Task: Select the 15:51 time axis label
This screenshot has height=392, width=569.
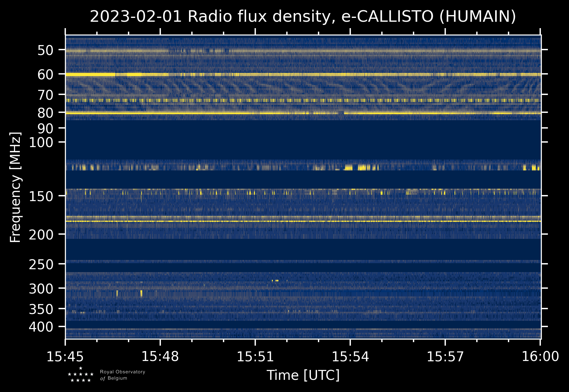Action: click(255, 357)
